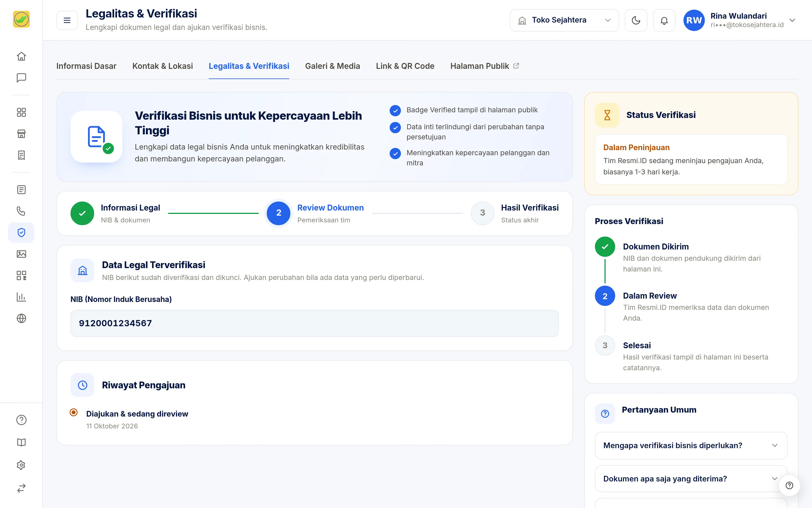Switch to the Galeri & Media tab
Screen dimensions: 812x508
[332, 66]
